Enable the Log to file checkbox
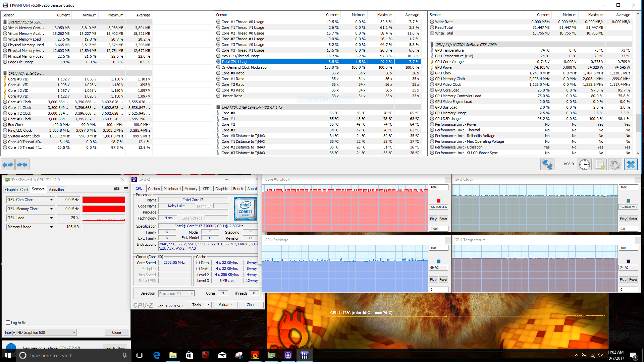 point(8,323)
